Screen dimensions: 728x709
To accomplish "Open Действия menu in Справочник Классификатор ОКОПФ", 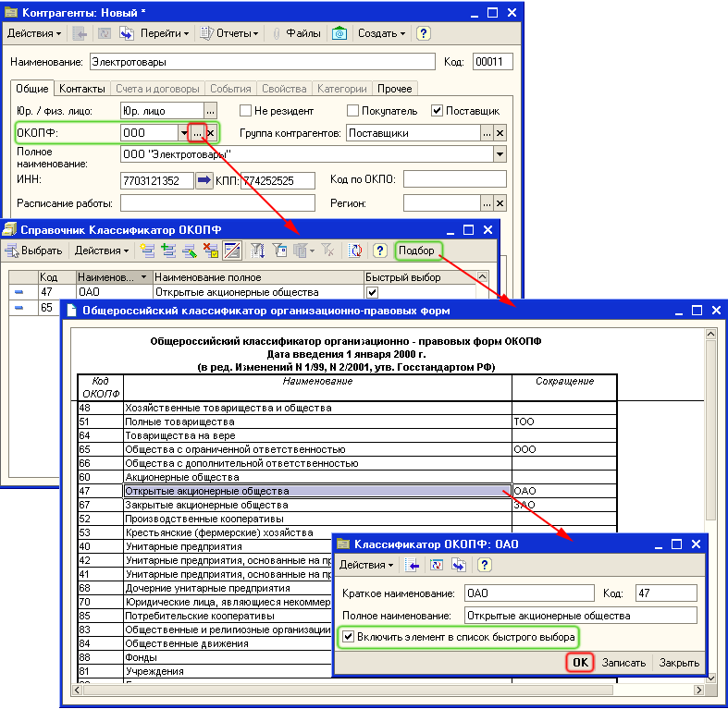I will click(x=102, y=251).
